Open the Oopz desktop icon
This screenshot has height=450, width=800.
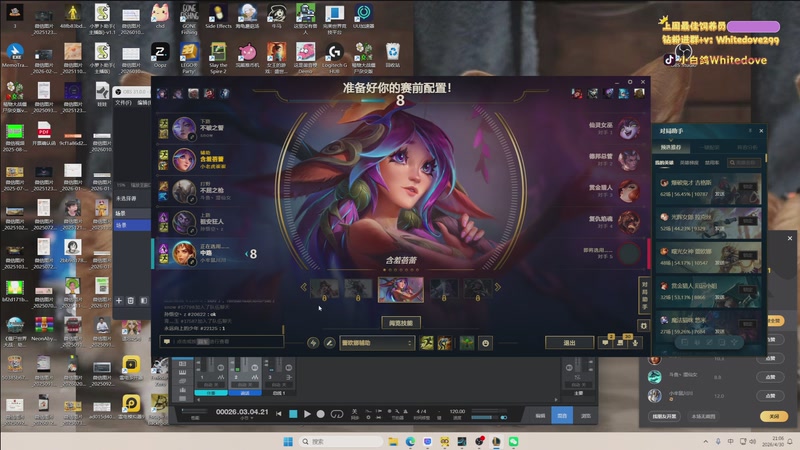(x=160, y=55)
